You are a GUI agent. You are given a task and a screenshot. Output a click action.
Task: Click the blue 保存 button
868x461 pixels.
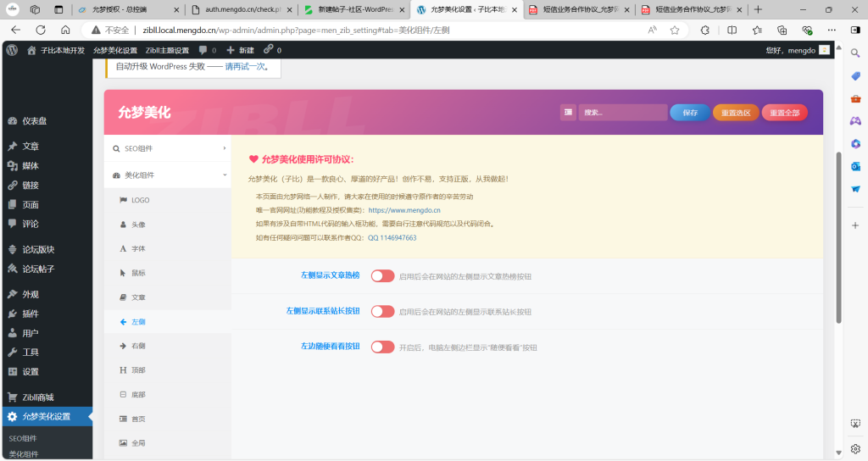690,113
